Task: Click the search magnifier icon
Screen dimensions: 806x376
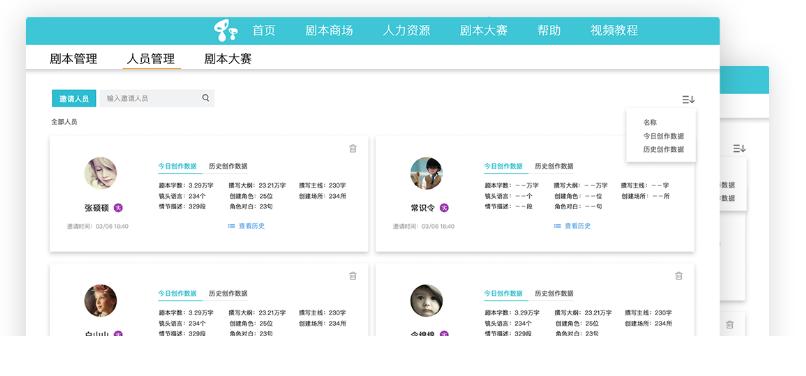Action: point(206,98)
